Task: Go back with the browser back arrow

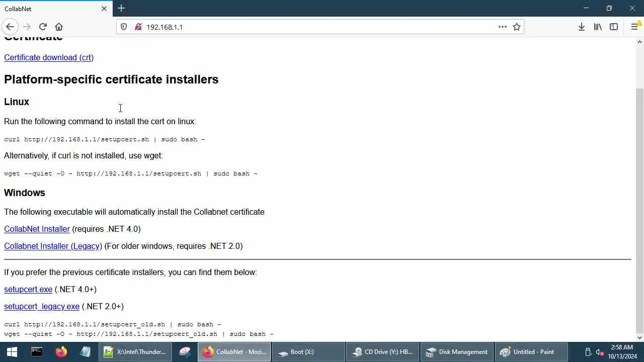Action: point(10,27)
